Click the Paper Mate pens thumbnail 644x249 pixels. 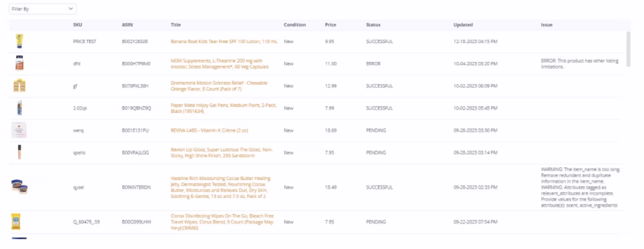click(19, 108)
